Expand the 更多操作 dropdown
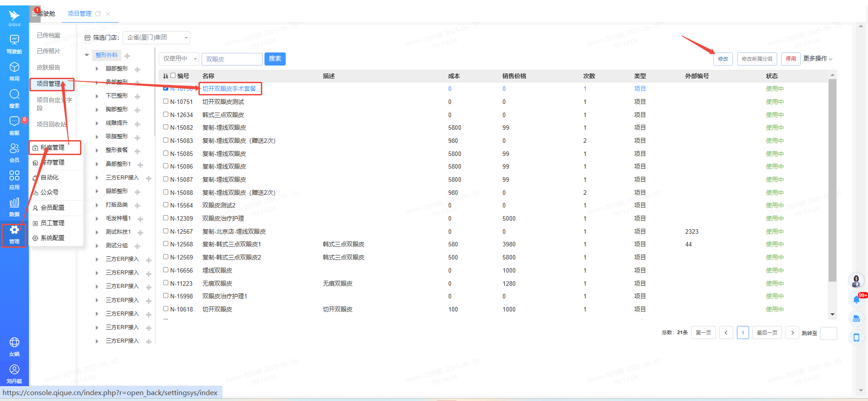This screenshot has width=868, height=401. point(817,59)
